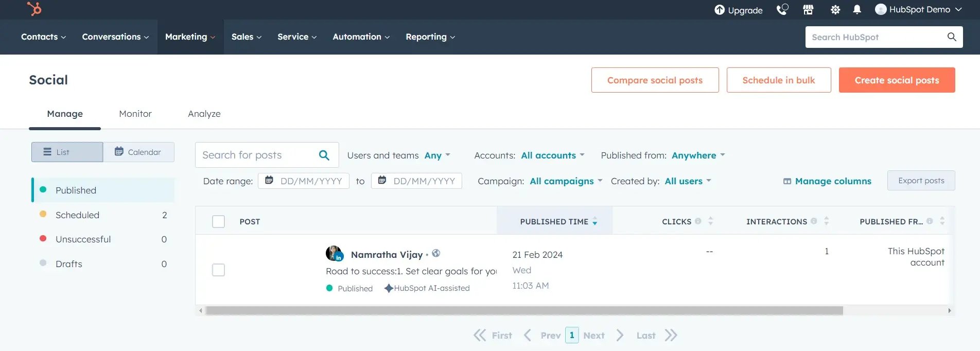Image resolution: width=980 pixels, height=351 pixels.
Task: Click the Clicks column info icon
Action: (x=698, y=221)
